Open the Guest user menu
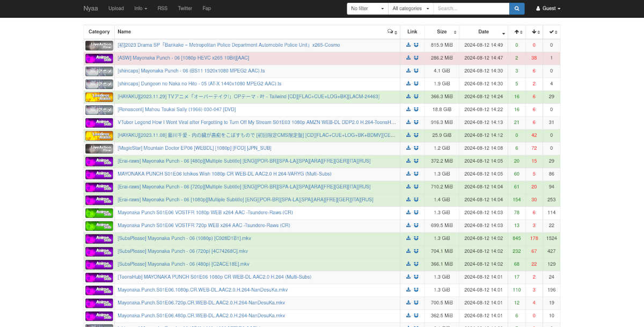 click(x=548, y=9)
